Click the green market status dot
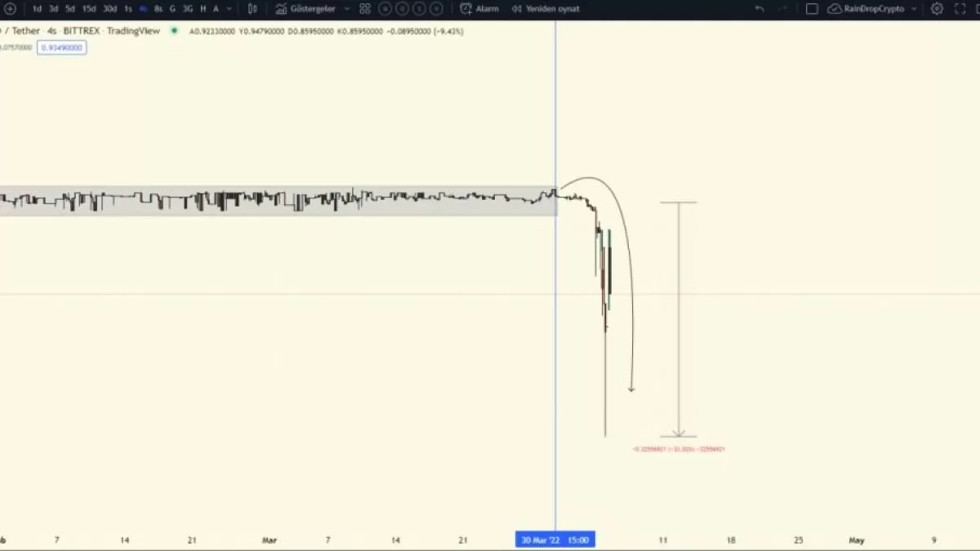The height and width of the screenshot is (551, 980). (174, 31)
